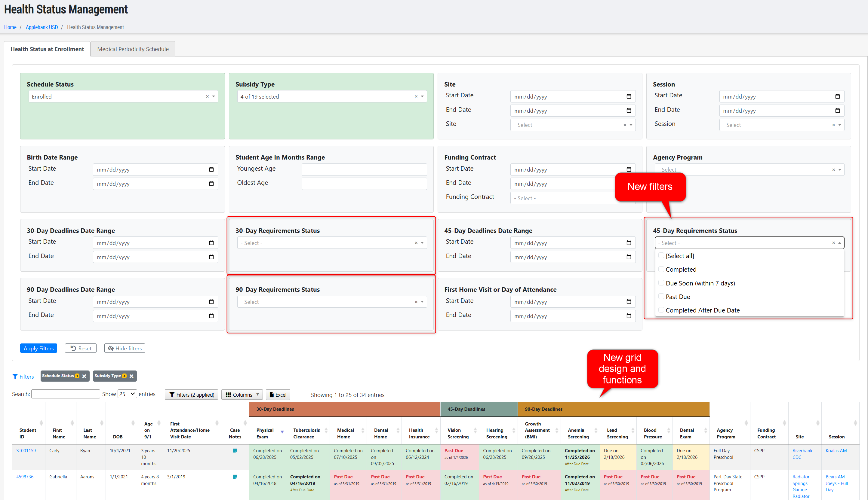The image size is (868, 500).
Task: Open the Columns dropdown button
Action: coord(242,395)
